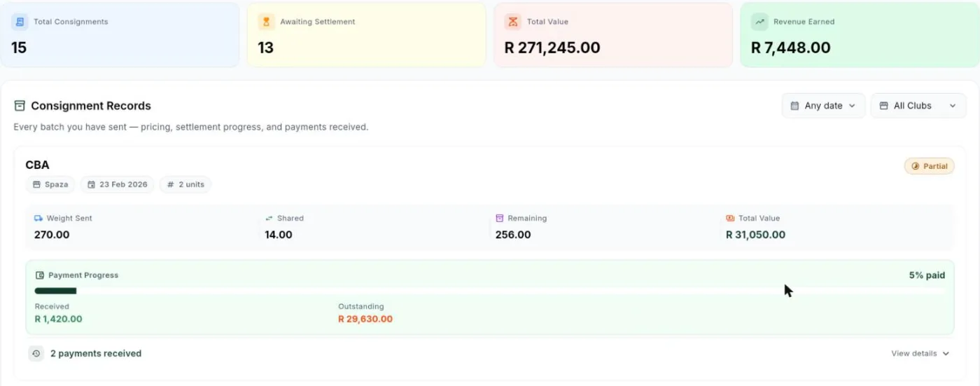The image size is (980, 386).
Task: Click the payment progress bar
Action: pyautogui.click(x=490, y=291)
